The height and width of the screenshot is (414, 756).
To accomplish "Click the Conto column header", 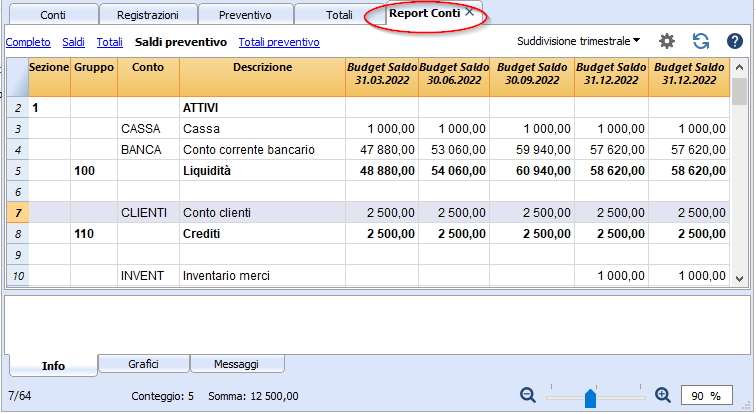I will click(148, 77).
